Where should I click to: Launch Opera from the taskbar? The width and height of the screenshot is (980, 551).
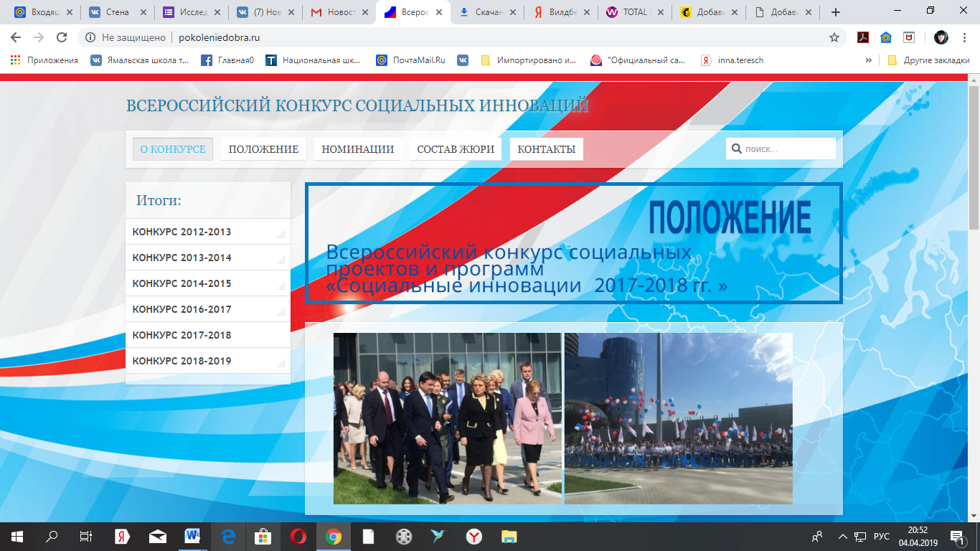(x=298, y=536)
